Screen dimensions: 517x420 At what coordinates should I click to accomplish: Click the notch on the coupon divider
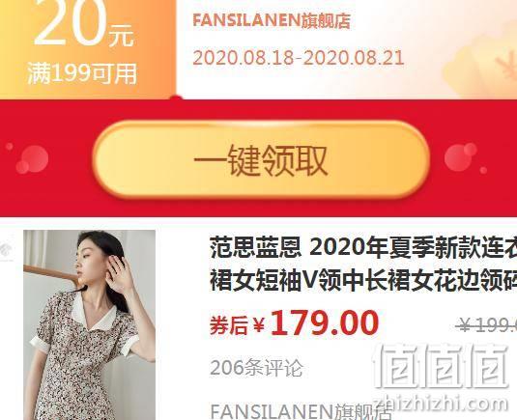click(176, 98)
